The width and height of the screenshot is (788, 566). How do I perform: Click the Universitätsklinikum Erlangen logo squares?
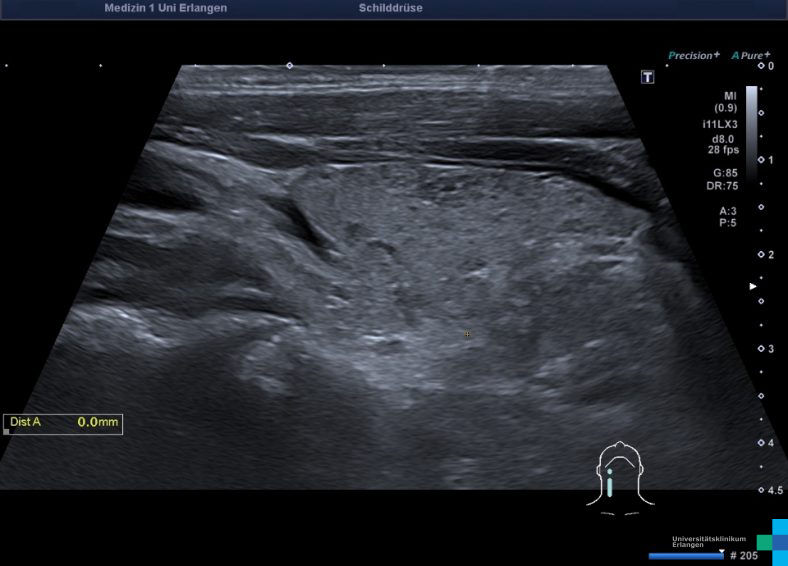(x=772, y=541)
